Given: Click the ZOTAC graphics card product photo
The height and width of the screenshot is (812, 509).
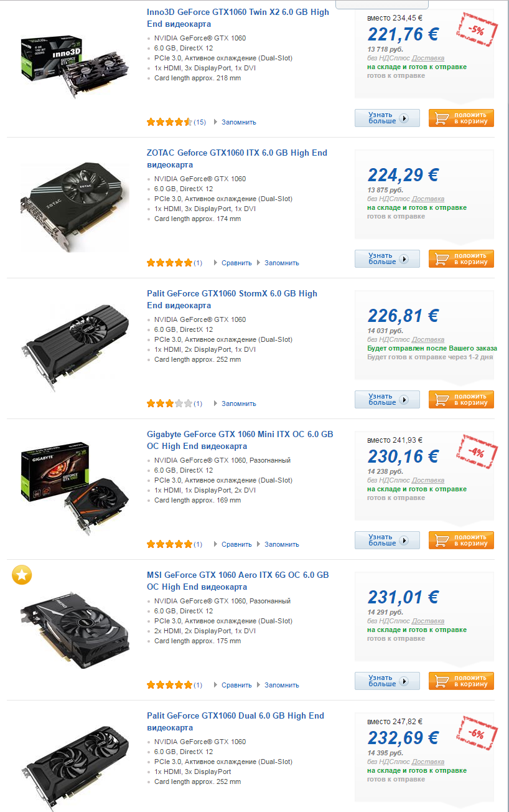Looking at the screenshot, I should [75, 207].
